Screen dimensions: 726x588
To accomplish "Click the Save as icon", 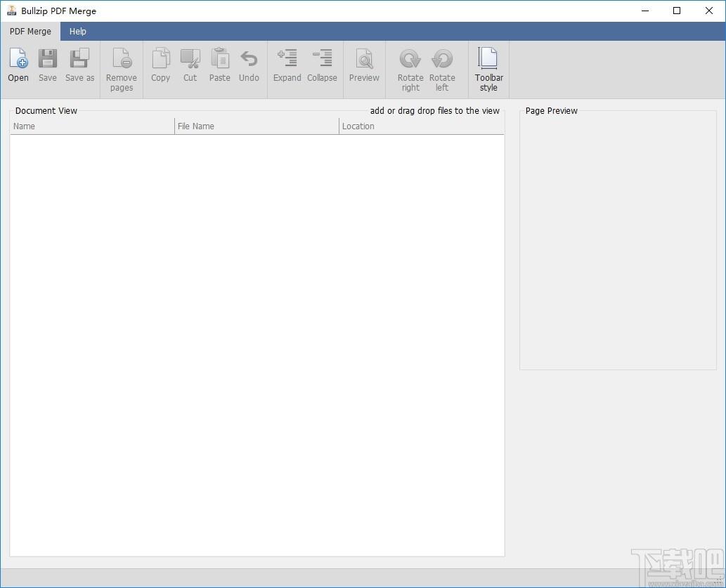I will pos(79,59).
